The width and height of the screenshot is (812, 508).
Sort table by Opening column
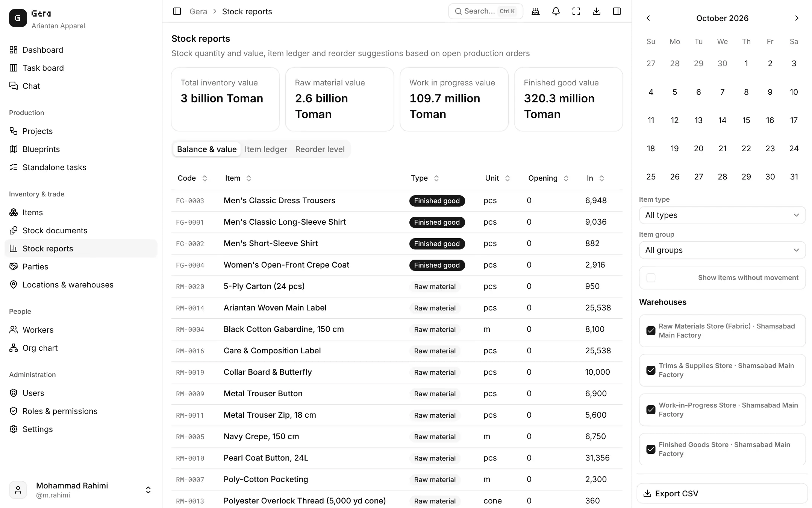548,178
